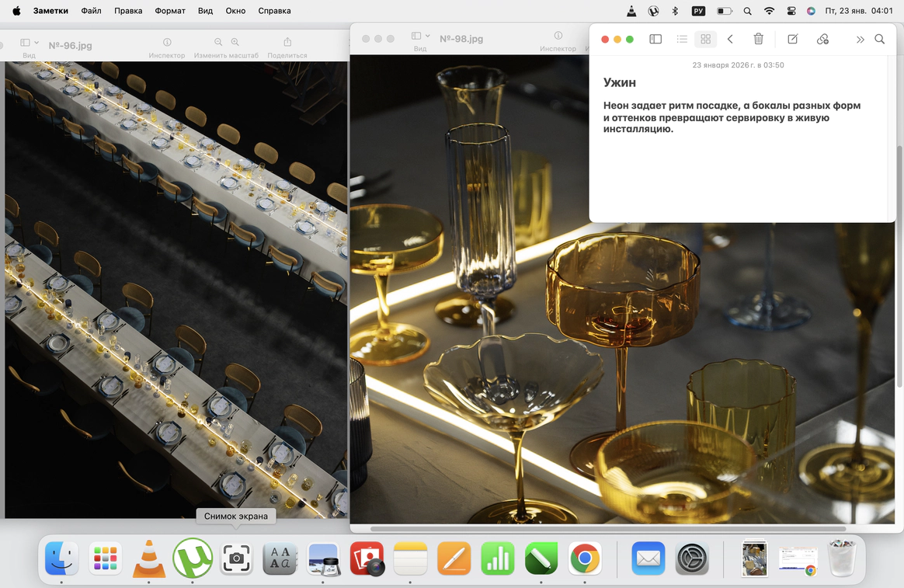
Task: Toggle the Notes sidebar folder panel
Action: 655,40
